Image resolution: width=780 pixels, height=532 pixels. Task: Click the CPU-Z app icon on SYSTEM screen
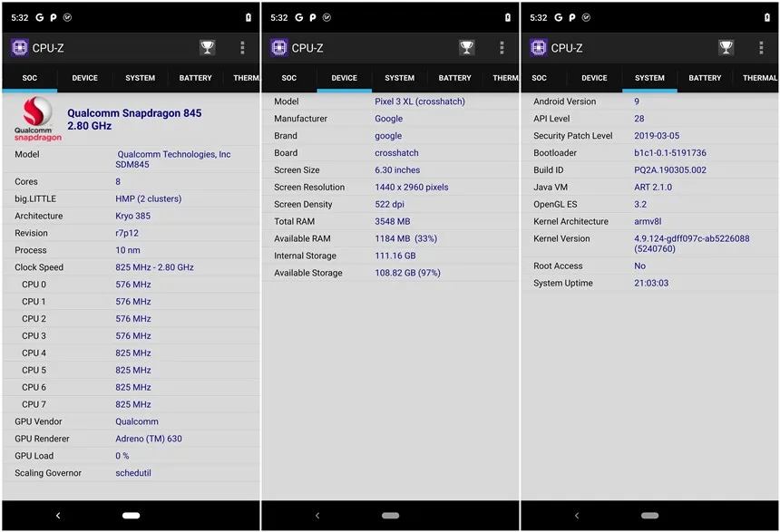pyautogui.click(x=538, y=48)
